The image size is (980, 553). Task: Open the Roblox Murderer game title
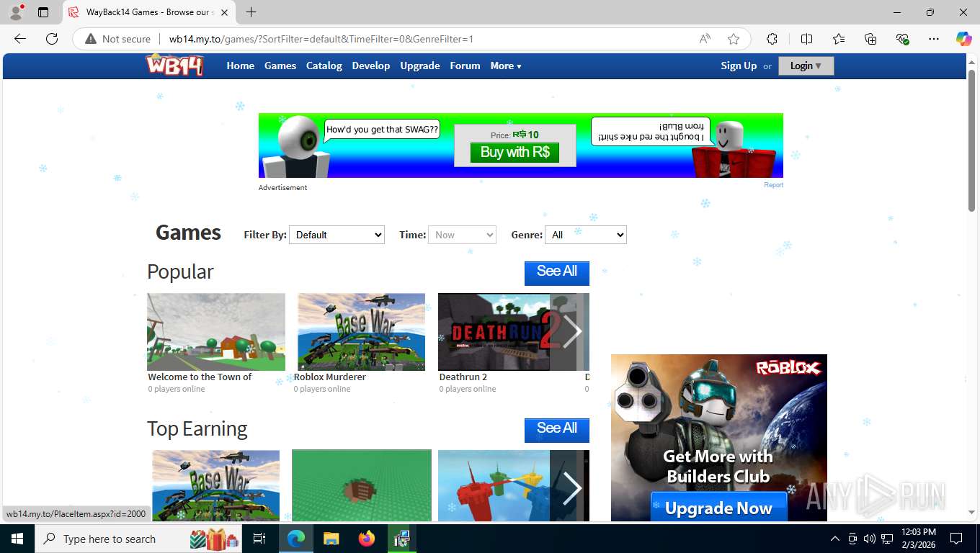click(x=330, y=377)
